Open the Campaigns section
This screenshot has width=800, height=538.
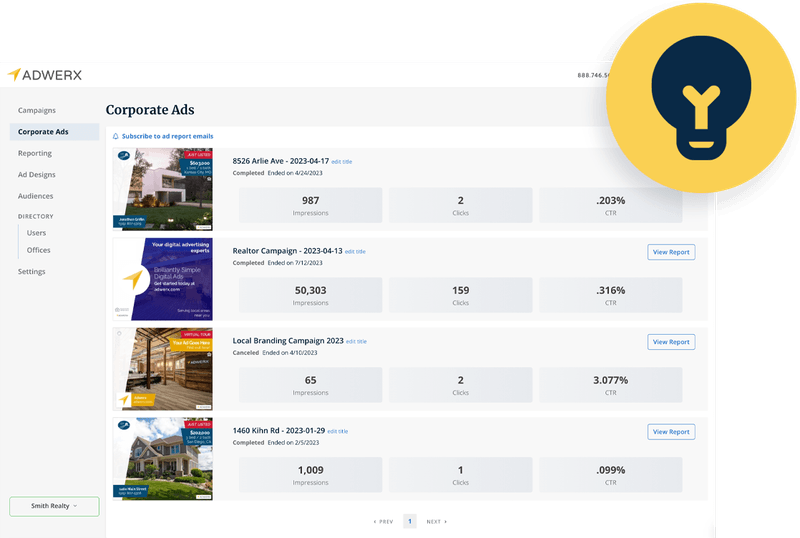click(37, 110)
